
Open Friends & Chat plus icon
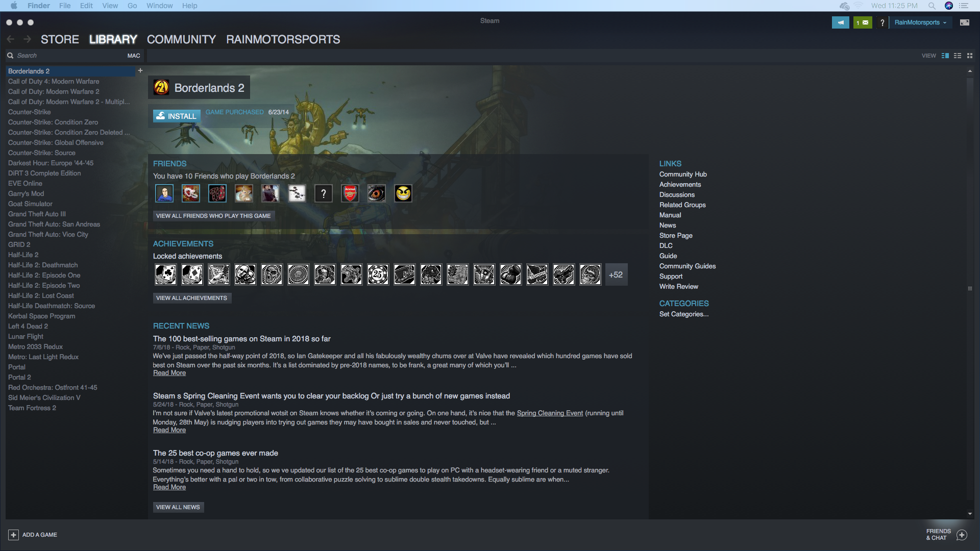(962, 535)
